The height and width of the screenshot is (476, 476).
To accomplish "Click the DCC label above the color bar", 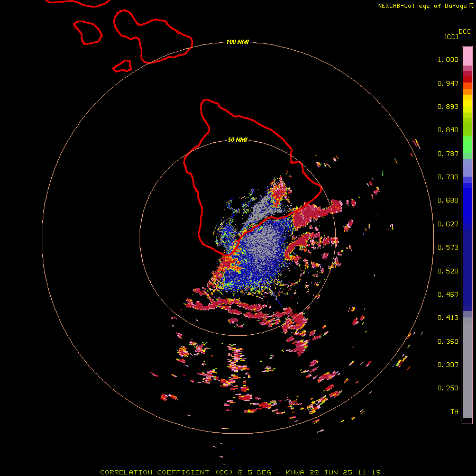I will pyautogui.click(x=464, y=32).
